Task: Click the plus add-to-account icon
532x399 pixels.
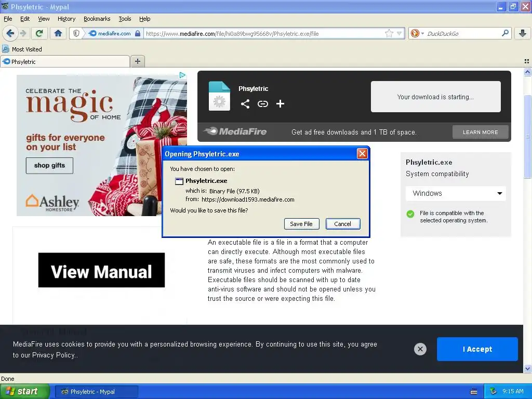Action: (x=280, y=104)
